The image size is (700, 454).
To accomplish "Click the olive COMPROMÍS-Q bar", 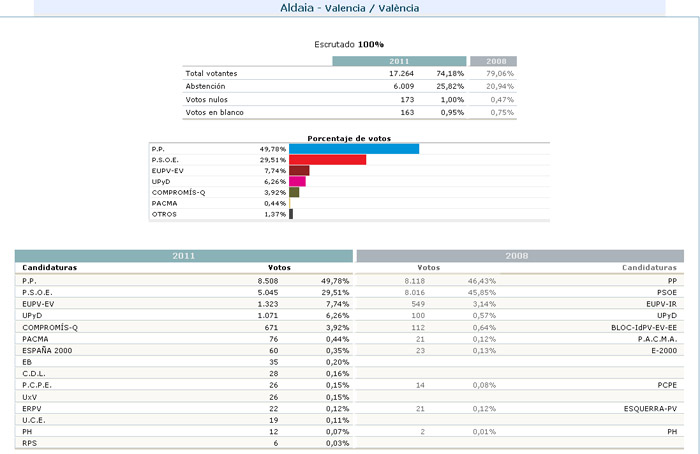I will click(294, 192).
